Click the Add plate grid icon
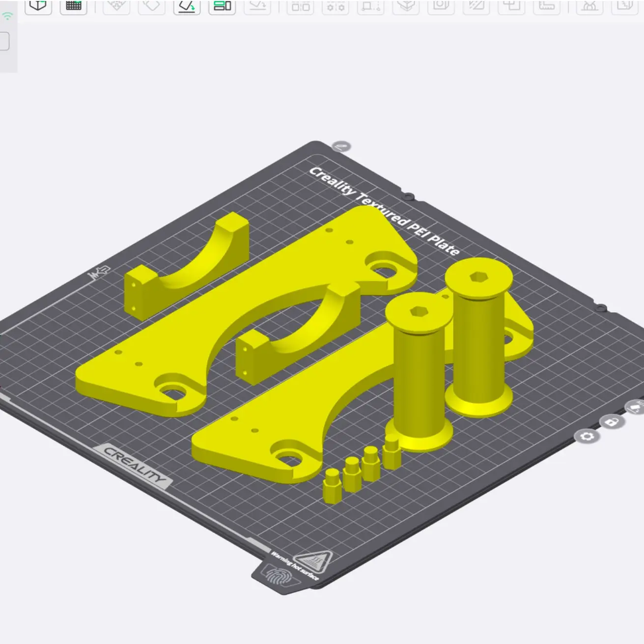 point(74,6)
